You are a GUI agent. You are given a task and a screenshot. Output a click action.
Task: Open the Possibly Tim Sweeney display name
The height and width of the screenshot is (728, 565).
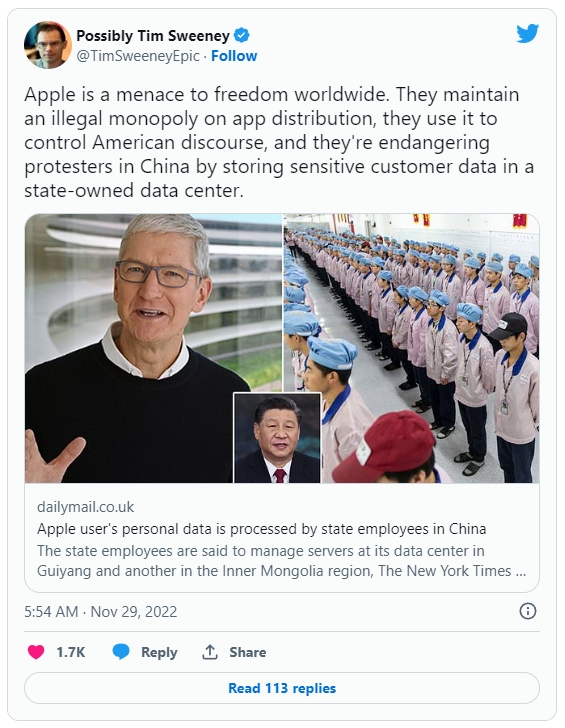click(x=153, y=35)
